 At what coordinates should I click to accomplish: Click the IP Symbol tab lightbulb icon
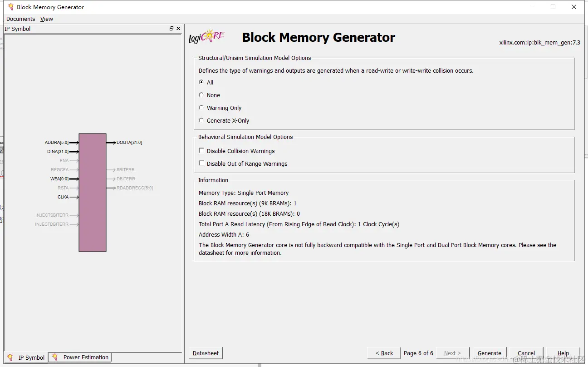tap(10, 357)
